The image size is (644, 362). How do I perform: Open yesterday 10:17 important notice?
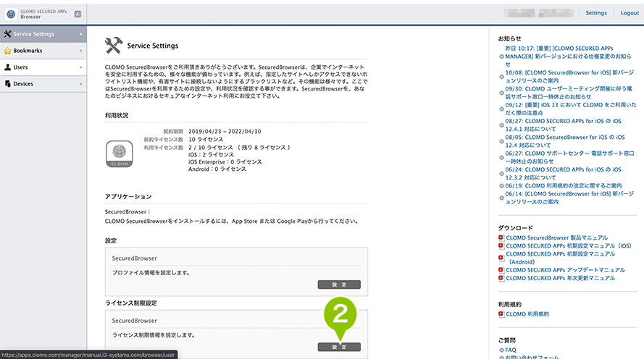coord(569,56)
